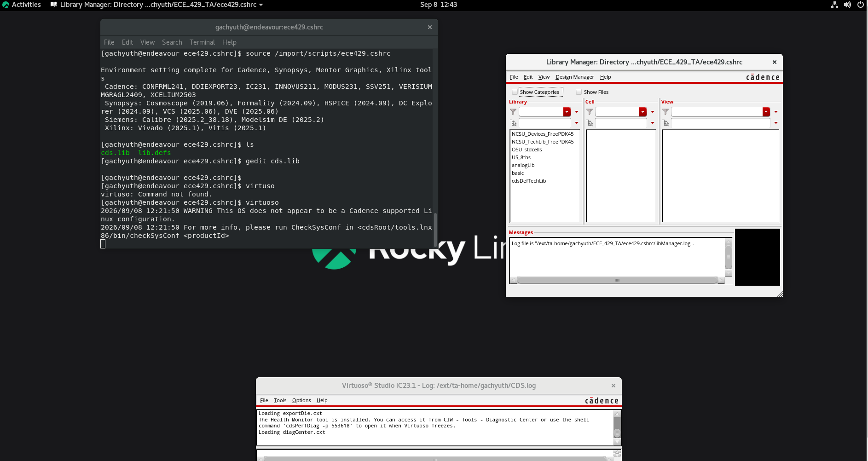The width and height of the screenshot is (868, 461).
Task: Open Design Manager menu in Library Manager
Action: click(575, 77)
